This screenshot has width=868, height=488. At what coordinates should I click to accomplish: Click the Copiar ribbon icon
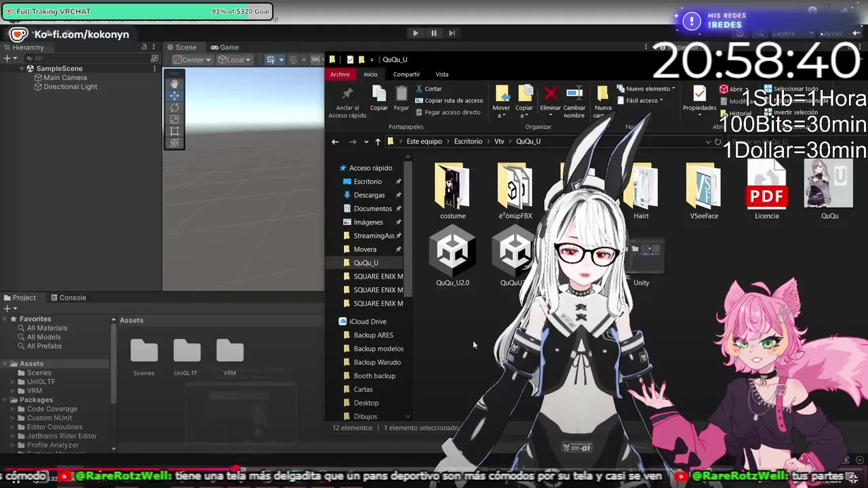coord(379,94)
